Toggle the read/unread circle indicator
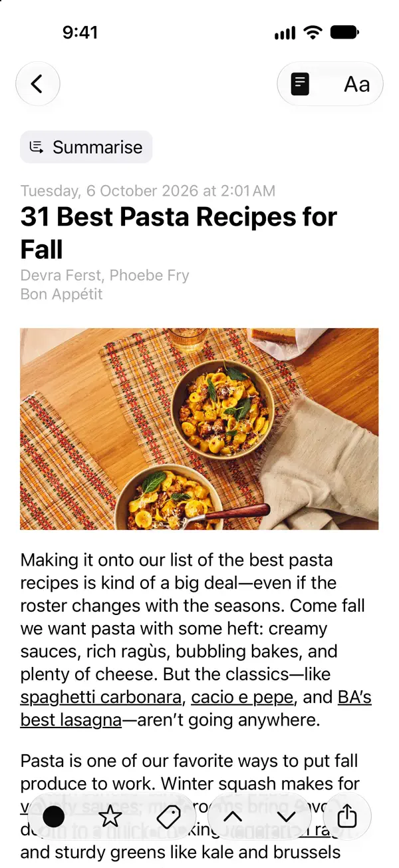This screenshot has width=399, height=868. coord(53,815)
